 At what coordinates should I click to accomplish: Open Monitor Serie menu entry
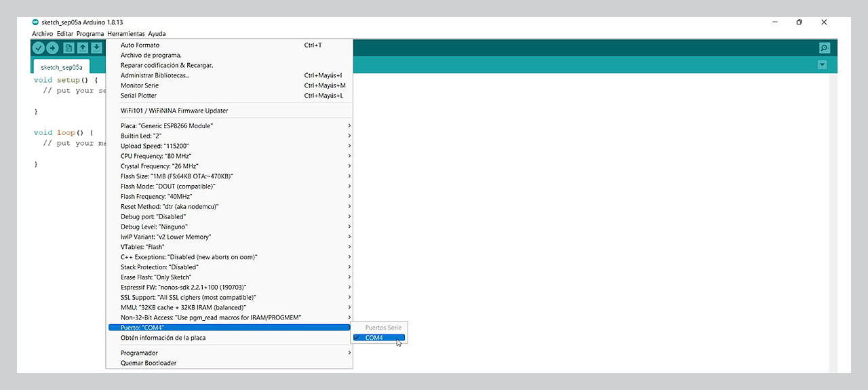coord(229,85)
